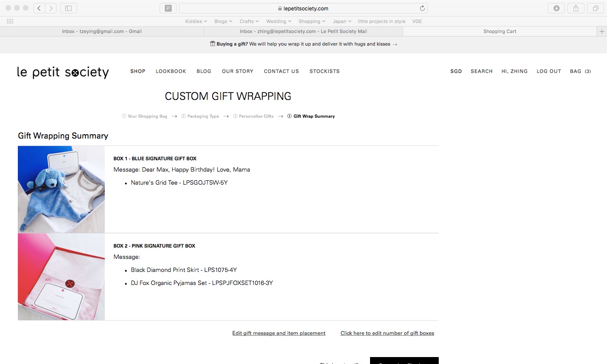Open the HI, ZHING account link
Screen dimensions: 607x364
pyautogui.click(x=514, y=71)
